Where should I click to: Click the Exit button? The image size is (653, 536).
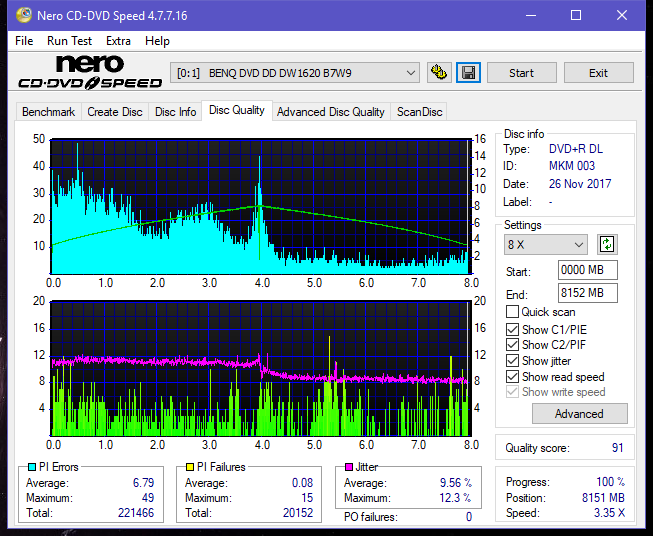point(598,73)
